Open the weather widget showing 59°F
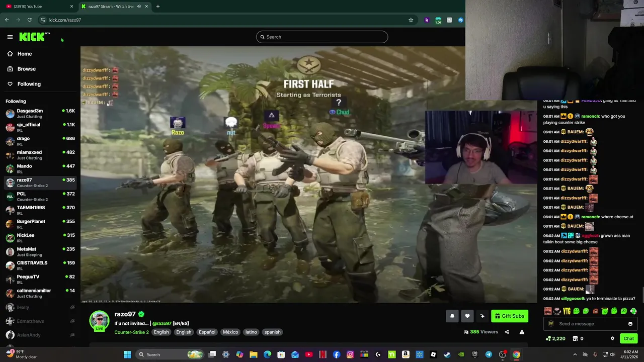 (20, 354)
